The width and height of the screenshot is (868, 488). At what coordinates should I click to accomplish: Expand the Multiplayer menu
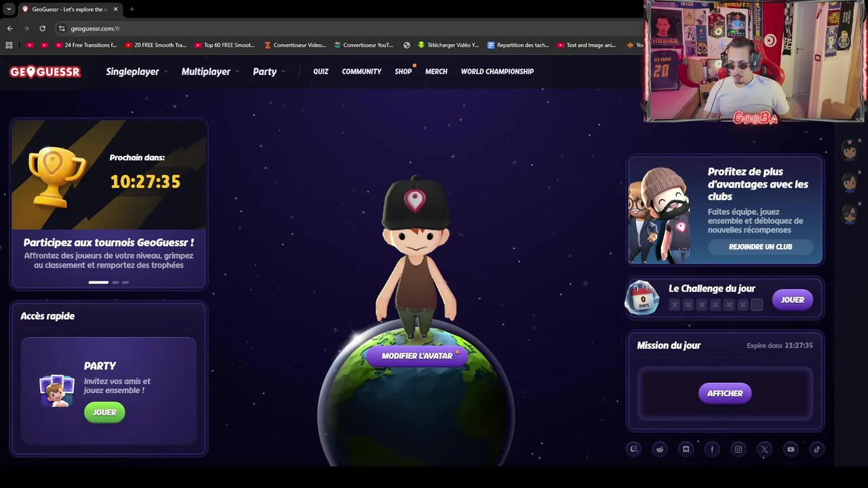(210, 72)
